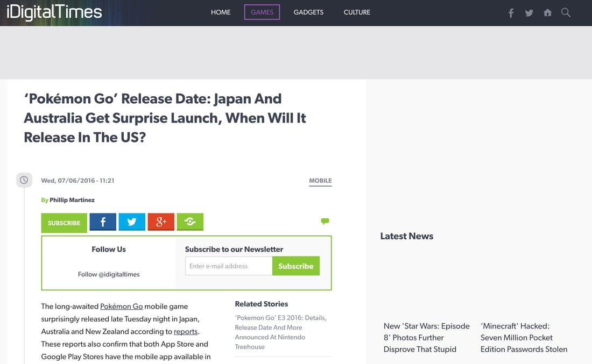Open iDigitalTimes Facebook page from header
The width and height of the screenshot is (592, 364).
tap(511, 13)
